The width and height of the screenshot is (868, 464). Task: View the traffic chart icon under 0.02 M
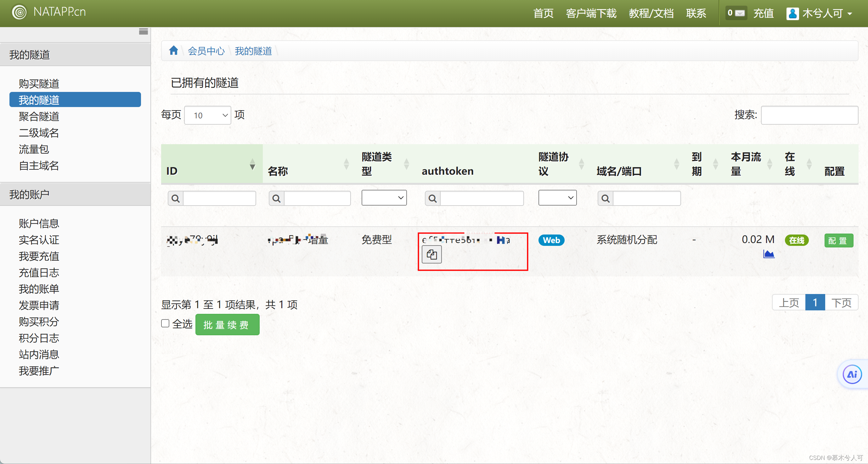point(769,254)
